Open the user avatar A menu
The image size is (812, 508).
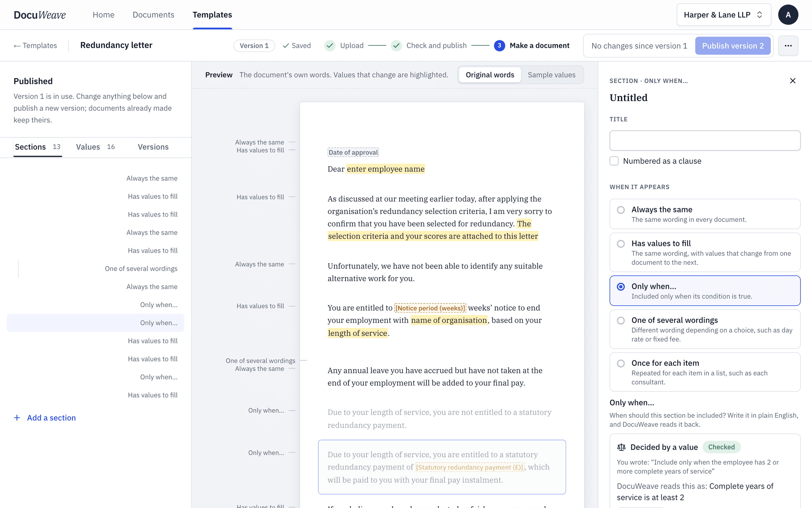[788, 15]
